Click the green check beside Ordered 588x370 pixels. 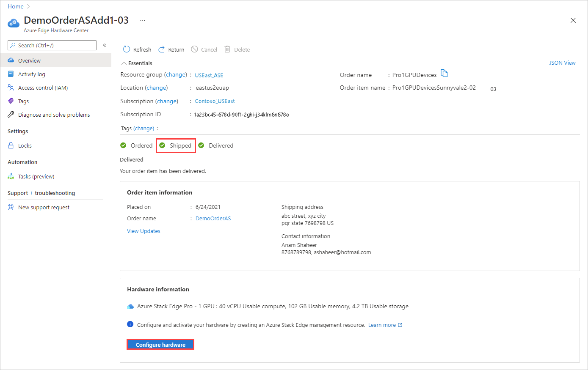123,145
